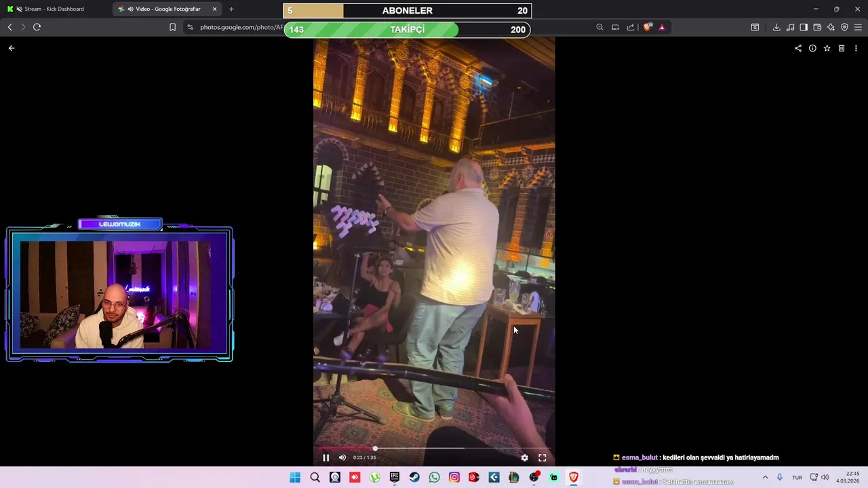Share this video in Google Photos
Screen dimensions: 868x488
coord(798,48)
